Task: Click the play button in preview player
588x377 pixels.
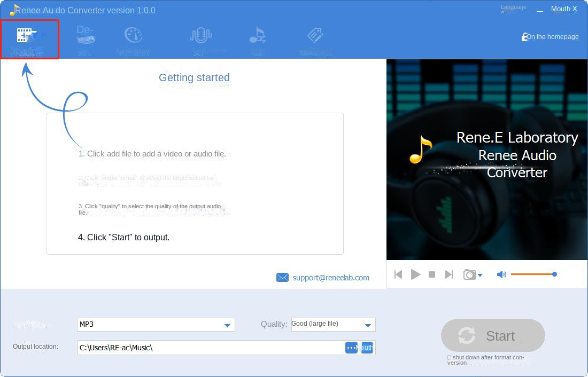Action: pyautogui.click(x=415, y=274)
